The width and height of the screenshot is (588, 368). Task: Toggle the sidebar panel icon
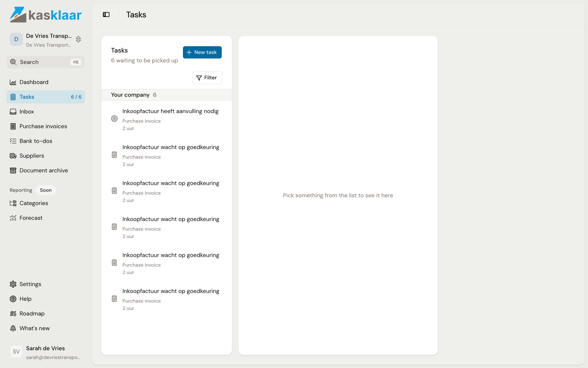pos(106,15)
